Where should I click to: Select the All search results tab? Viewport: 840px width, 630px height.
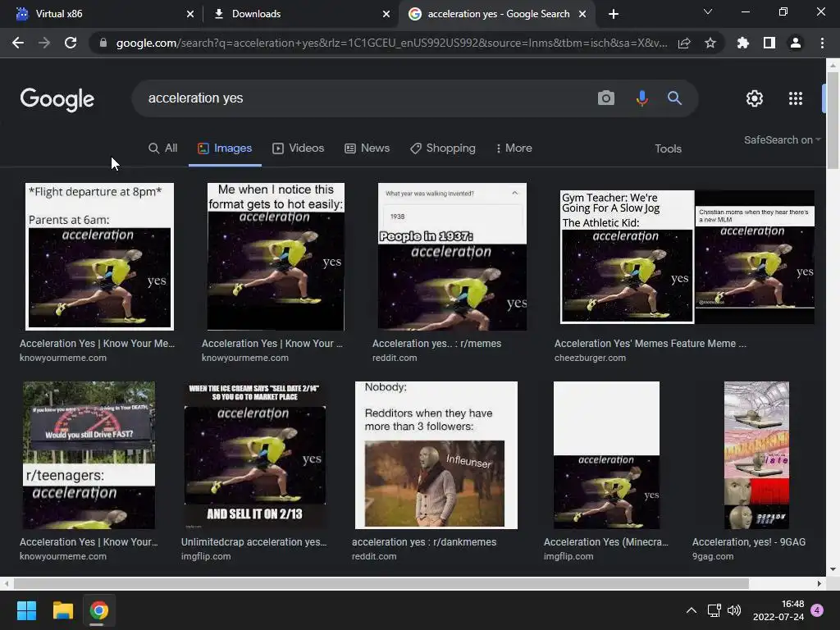pos(163,148)
